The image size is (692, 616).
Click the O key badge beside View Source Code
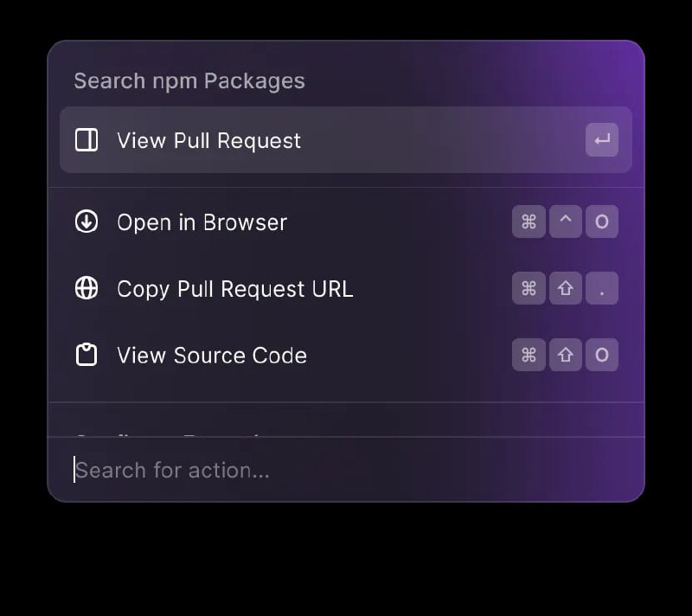coord(602,355)
